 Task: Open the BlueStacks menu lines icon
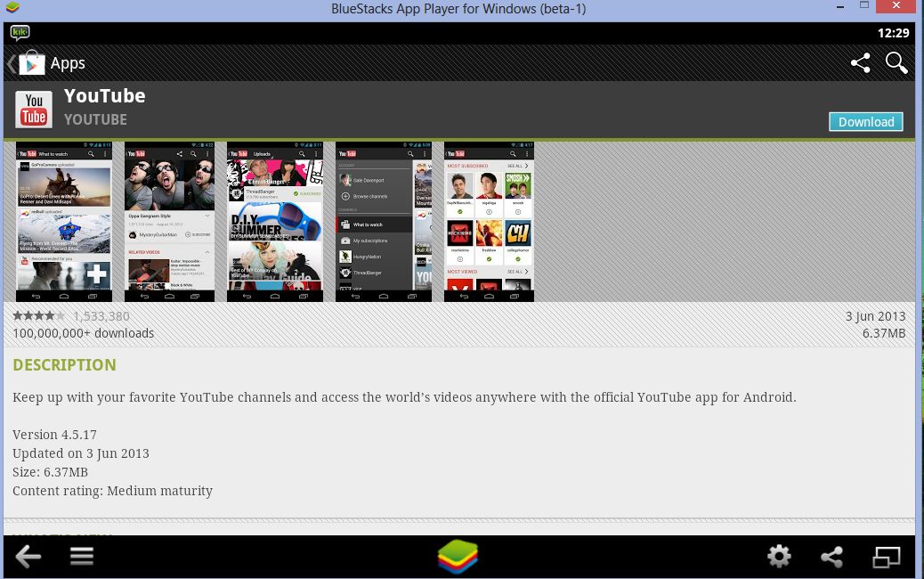[81, 556]
